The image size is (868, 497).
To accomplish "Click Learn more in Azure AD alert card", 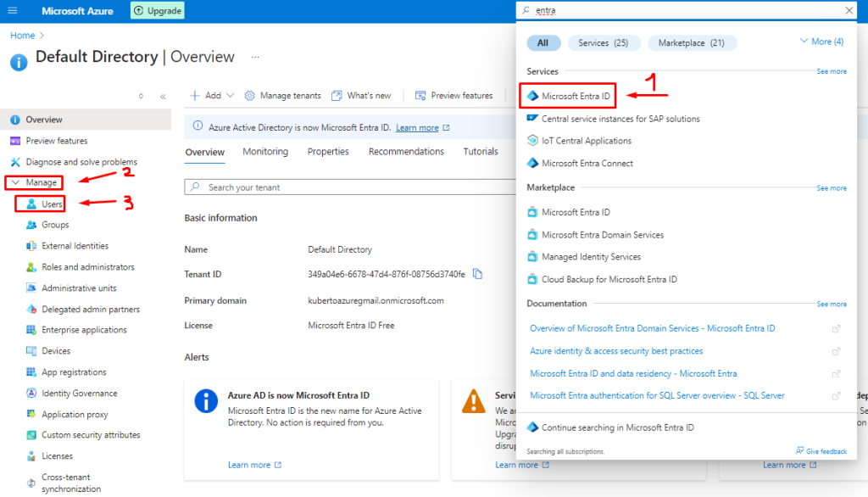I will click(x=254, y=466).
